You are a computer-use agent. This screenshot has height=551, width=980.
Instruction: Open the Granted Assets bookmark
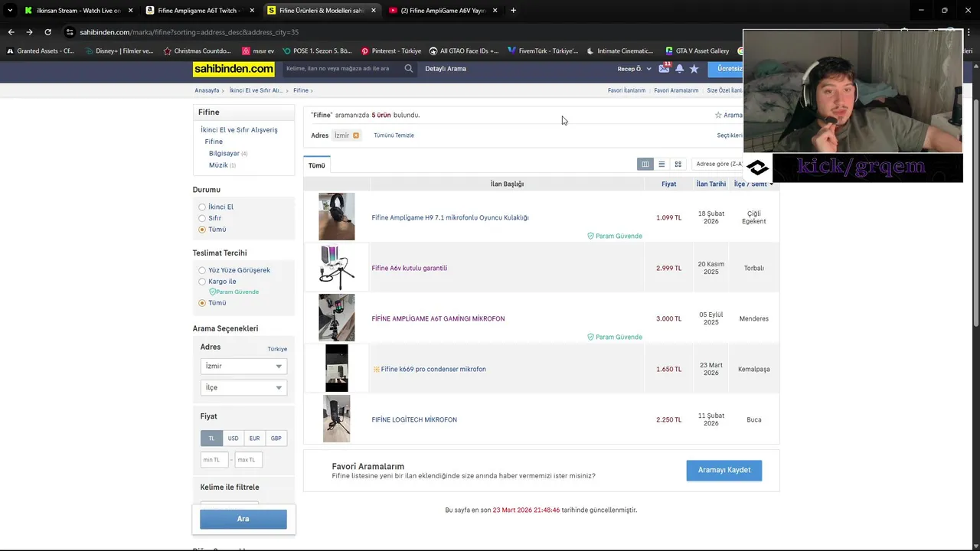[x=40, y=51]
